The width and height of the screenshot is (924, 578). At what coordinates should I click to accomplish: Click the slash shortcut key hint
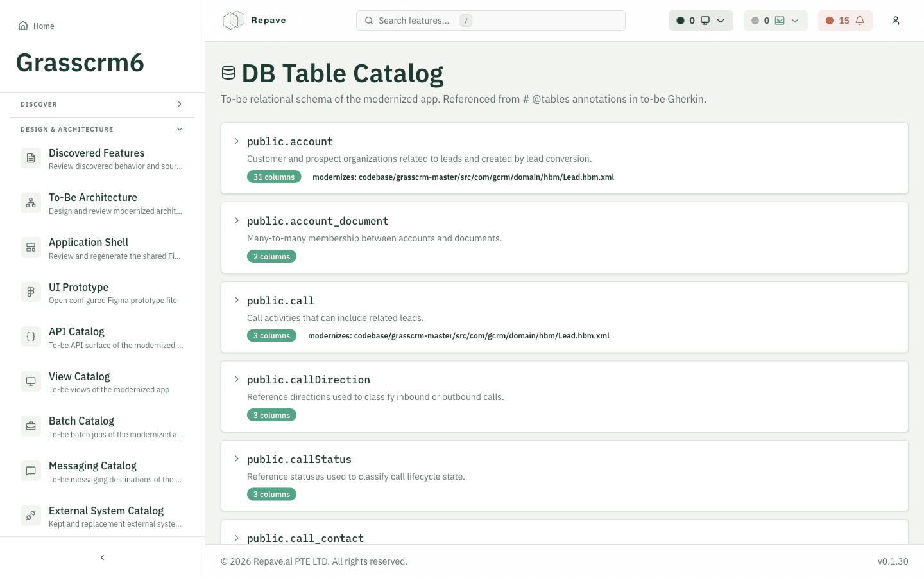pyautogui.click(x=466, y=21)
